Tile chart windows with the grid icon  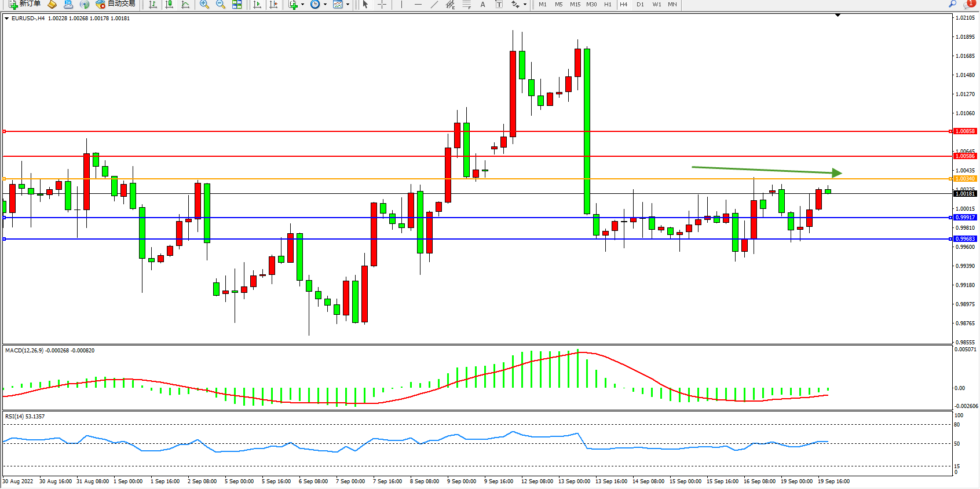coord(237,5)
